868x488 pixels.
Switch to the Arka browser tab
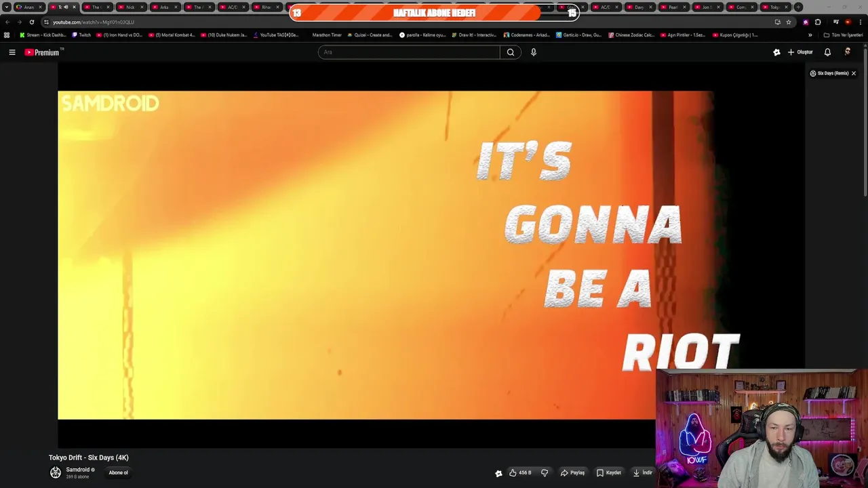(164, 7)
